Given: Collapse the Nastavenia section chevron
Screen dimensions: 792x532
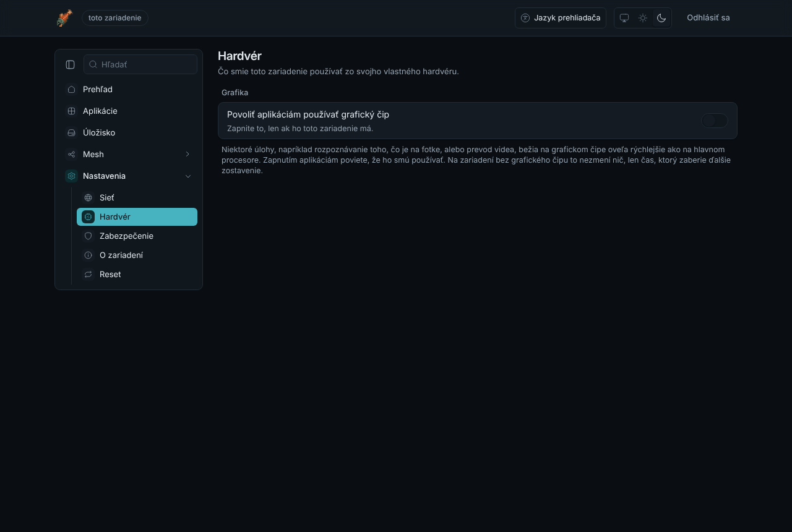Looking at the screenshot, I should (188, 176).
